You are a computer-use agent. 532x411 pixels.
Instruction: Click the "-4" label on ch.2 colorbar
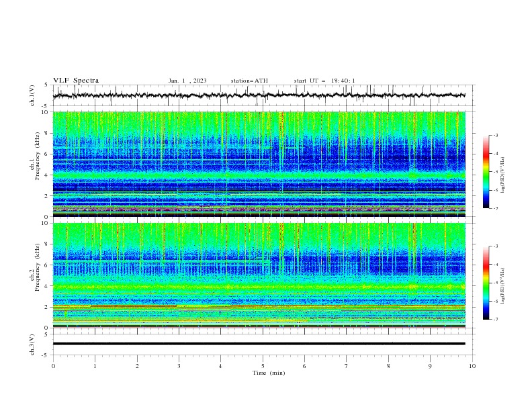pyautogui.click(x=495, y=265)
